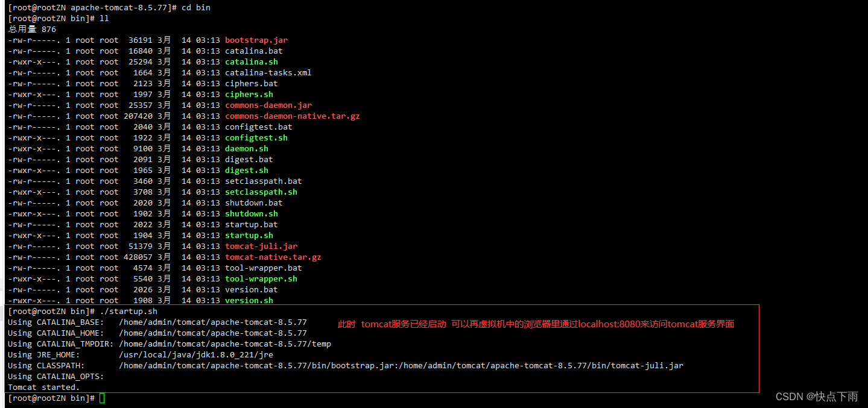The width and height of the screenshot is (868, 408).
Task: Select version.bat file name
Action: 252,289
